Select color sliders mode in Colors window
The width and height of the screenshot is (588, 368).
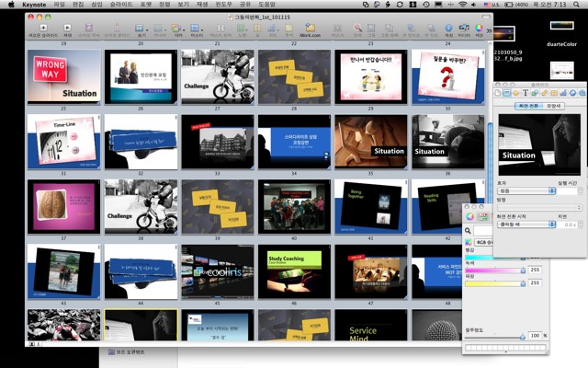click(x=483, y=216)
